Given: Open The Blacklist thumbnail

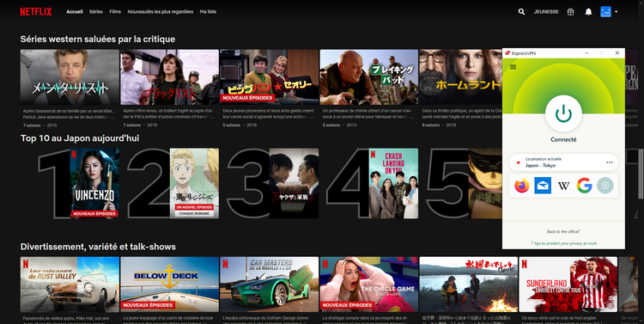Looking at the screenshot, I should click(x=169, y=77).
